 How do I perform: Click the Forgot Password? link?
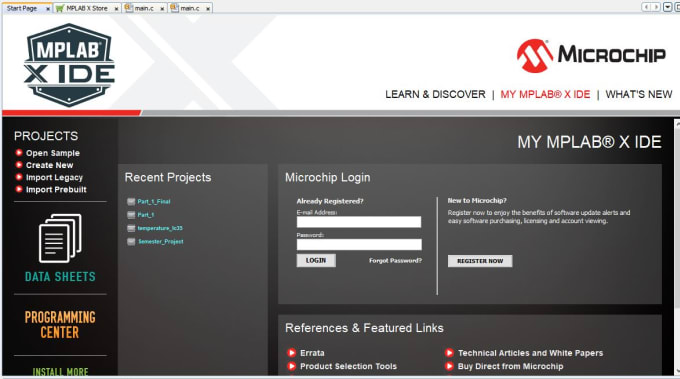coord(395,261)
